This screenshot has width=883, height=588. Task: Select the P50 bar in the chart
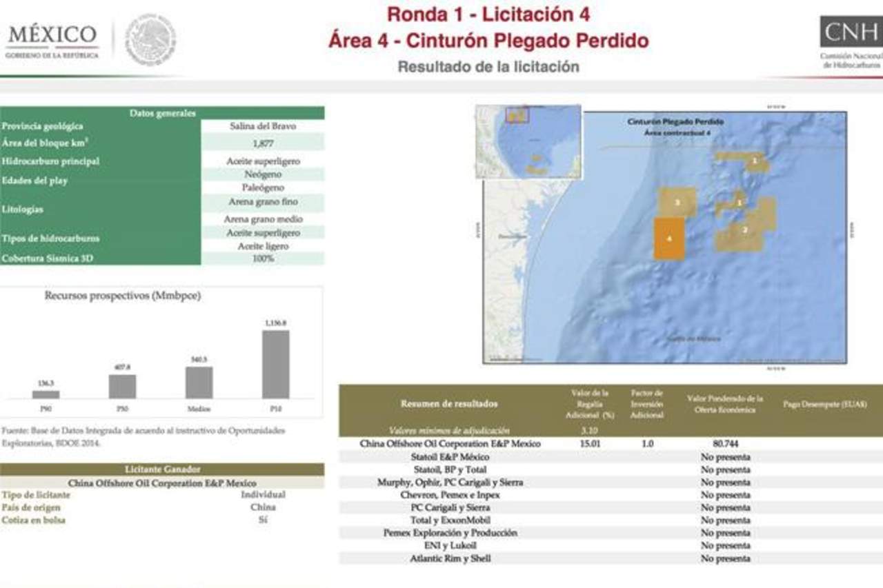click(x=122, y=386)
